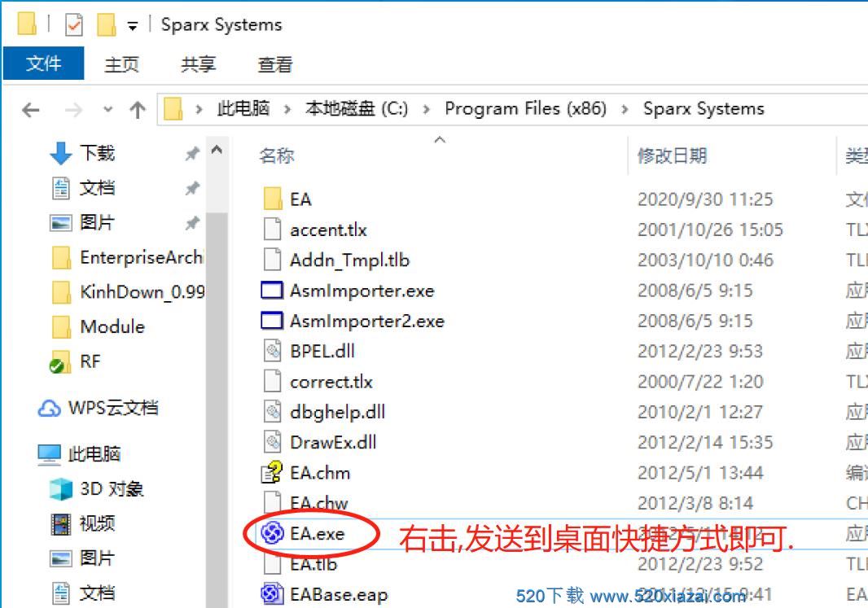Open the EA folder icon
This screenshot has height=608, width=868.
272,199
